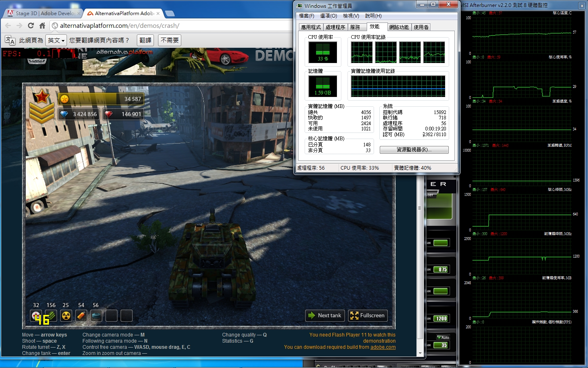This screenshot has height=368, width=588.
Task: Use the repair kit supply icon
Action: (x=36, y=316)
